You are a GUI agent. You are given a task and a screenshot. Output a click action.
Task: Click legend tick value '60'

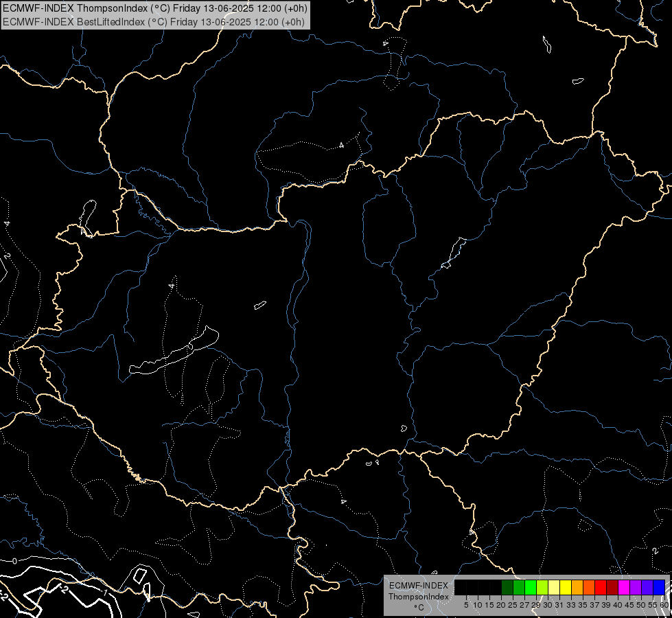click(664, 605)
